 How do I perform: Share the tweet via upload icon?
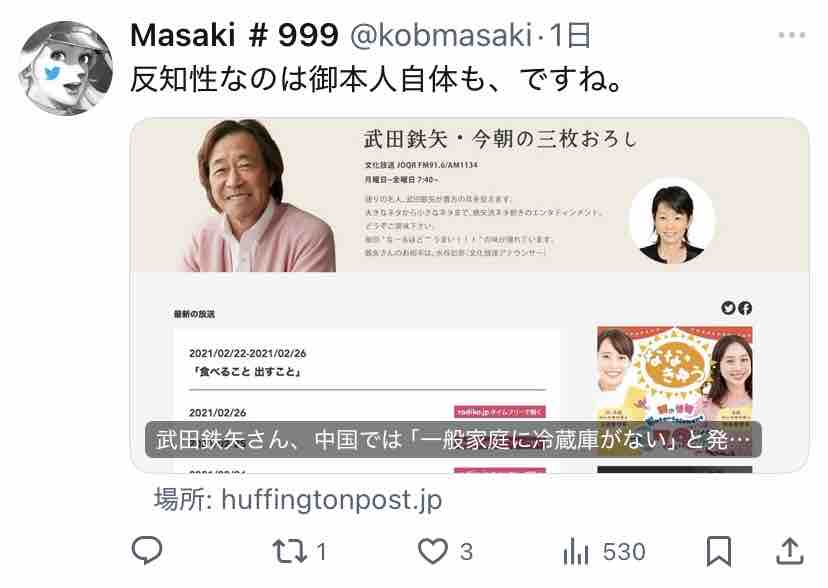790,551
